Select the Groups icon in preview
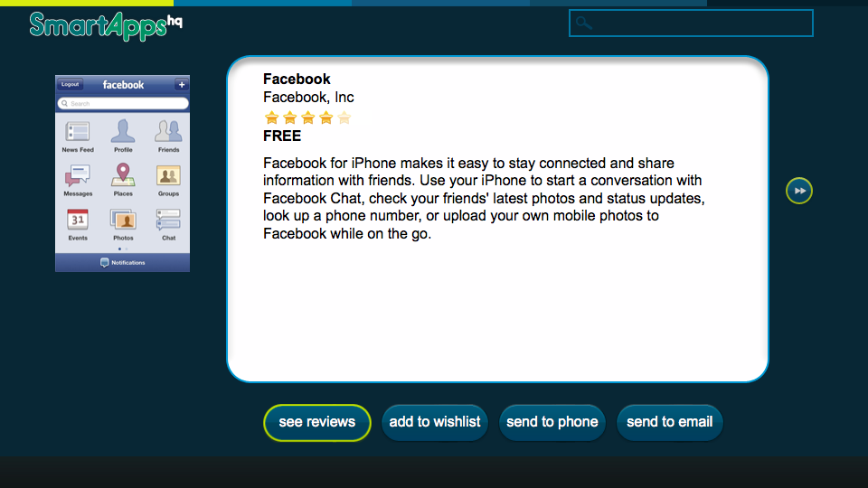This screenshot has height=488, width=868. coord(168,175)
